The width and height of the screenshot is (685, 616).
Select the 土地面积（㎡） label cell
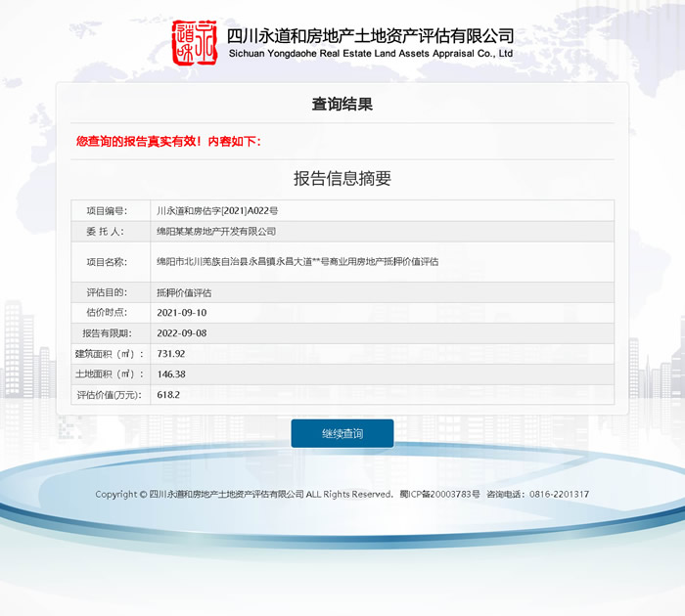click(x=111, y=374)
